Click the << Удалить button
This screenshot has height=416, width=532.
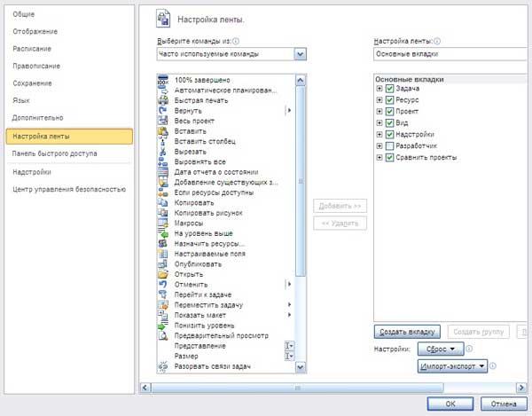[340, 224]
